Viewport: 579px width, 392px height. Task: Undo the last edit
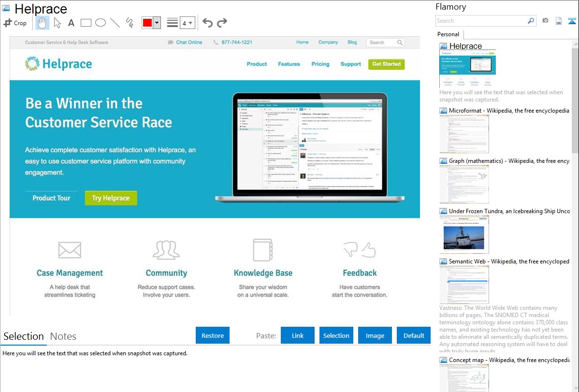pos(207,23)
